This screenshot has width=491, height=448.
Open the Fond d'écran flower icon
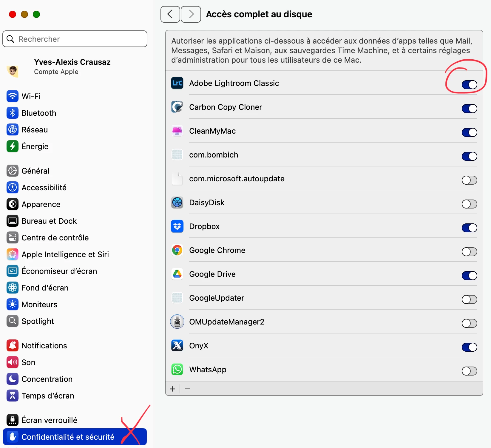[x=13, y=288]
